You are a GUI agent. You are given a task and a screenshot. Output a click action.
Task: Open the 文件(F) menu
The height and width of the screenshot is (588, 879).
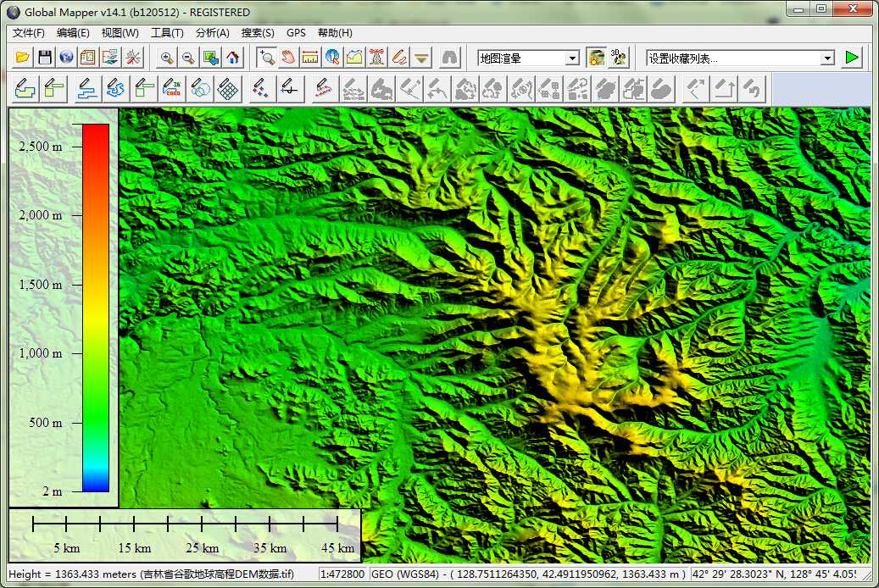click(x=29, y=33)
